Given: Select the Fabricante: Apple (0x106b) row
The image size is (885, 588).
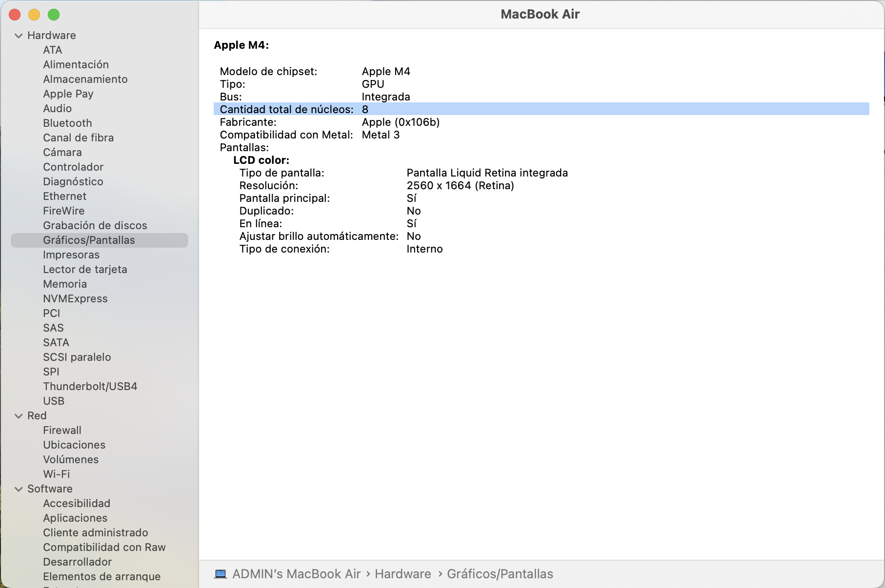Looking at the screenshot, I should pos(542,122).
